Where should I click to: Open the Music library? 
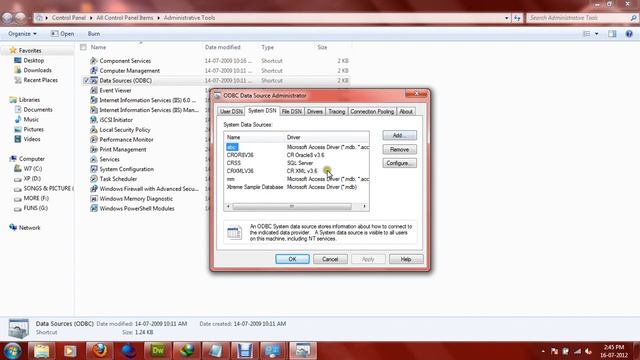click(x=31, y=119)
